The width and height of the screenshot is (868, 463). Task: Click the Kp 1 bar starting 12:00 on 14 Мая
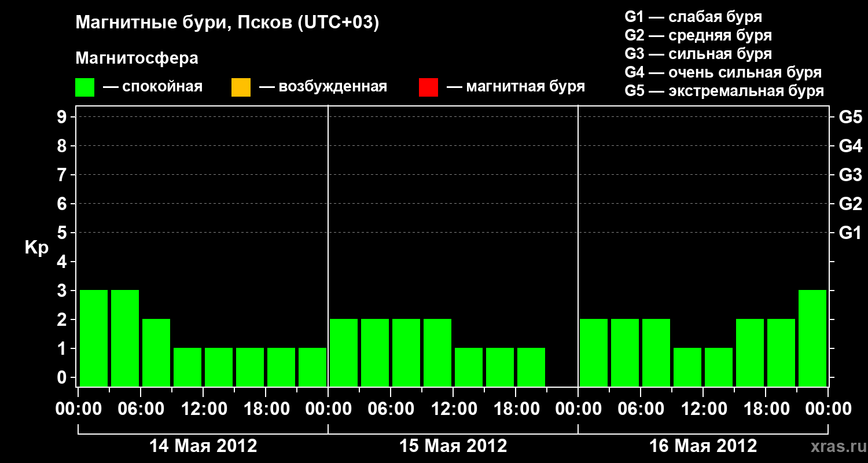tap(219, 367)
